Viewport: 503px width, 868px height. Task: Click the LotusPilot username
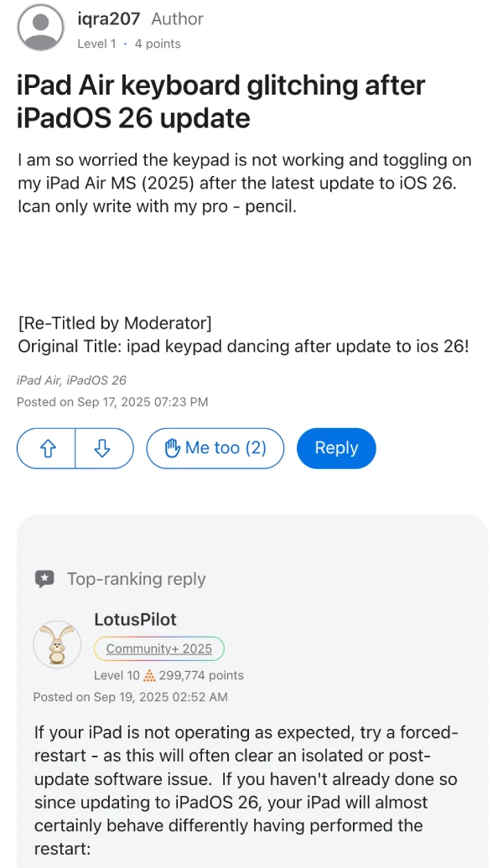click(x=135, y=620)
